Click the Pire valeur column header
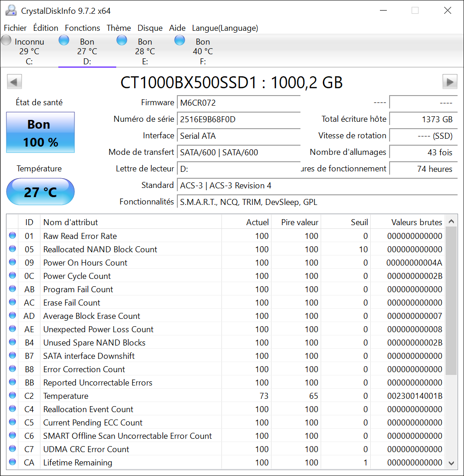Image resolution: width=464 pixels, height=476 pixels. [x=296, y=222]
